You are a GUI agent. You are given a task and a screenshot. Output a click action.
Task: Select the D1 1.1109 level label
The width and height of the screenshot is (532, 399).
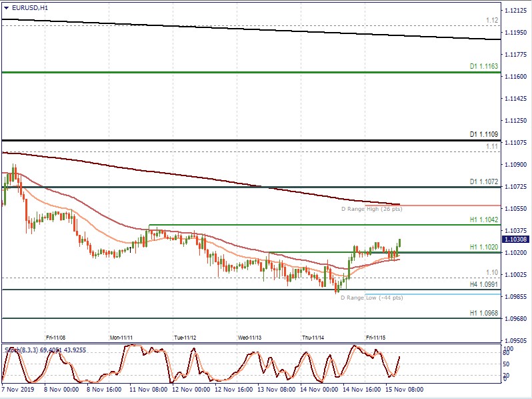484,134
